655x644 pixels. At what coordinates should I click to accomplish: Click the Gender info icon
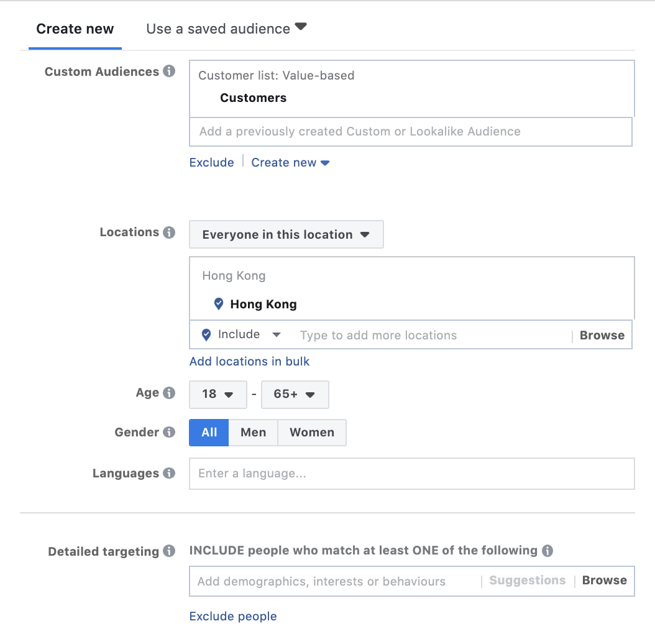(169, 432)
